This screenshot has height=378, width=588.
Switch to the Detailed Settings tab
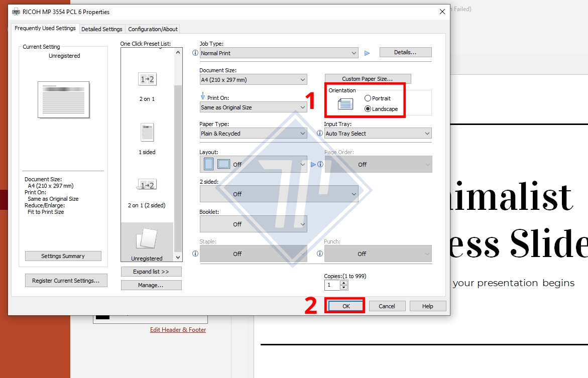(x=102, y=29)
